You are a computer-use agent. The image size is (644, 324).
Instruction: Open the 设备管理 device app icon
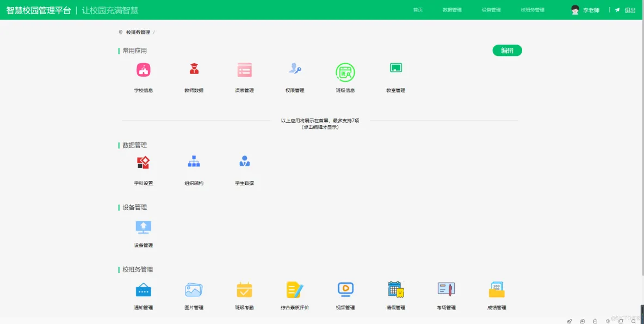pos(144,227)
